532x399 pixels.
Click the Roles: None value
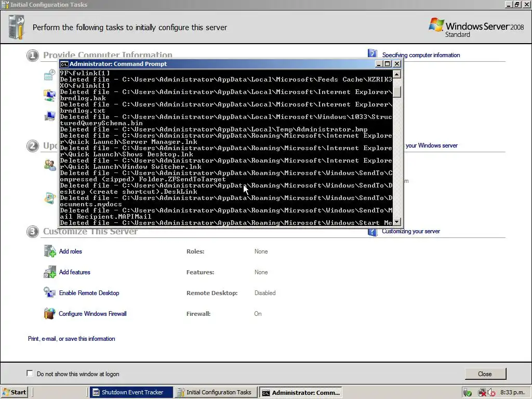(x=261, y=251)
